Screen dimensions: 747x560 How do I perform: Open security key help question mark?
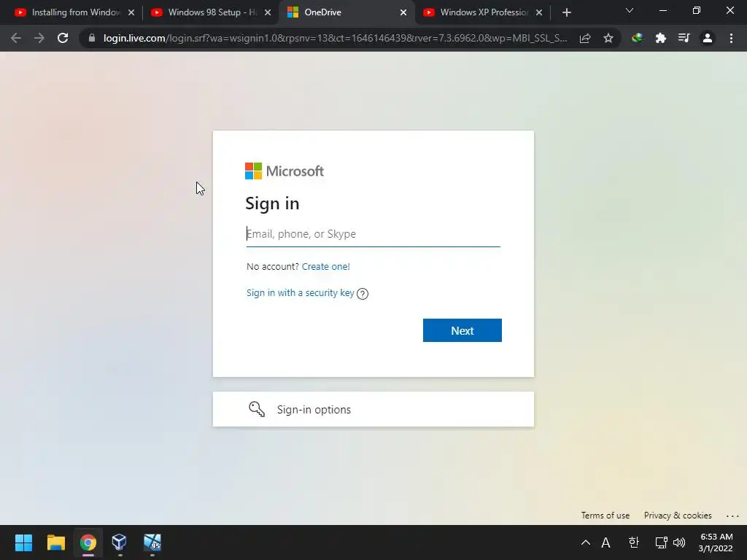(x=363, y=294)
